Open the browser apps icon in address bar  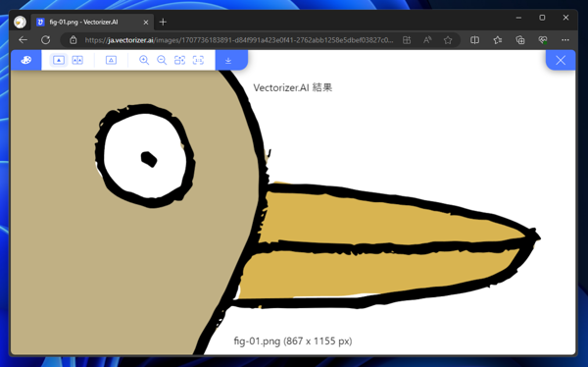407,40
